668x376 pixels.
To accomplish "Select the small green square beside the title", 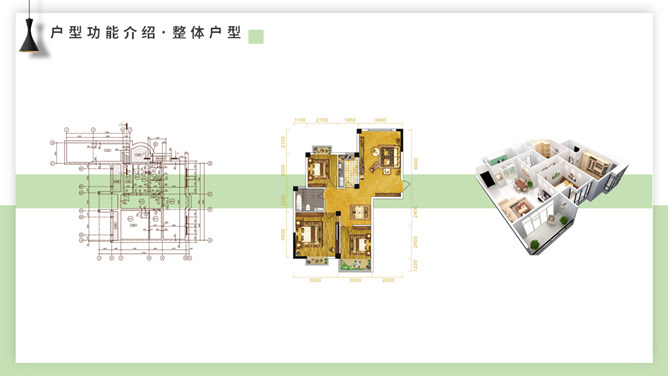I will point(256,37).
